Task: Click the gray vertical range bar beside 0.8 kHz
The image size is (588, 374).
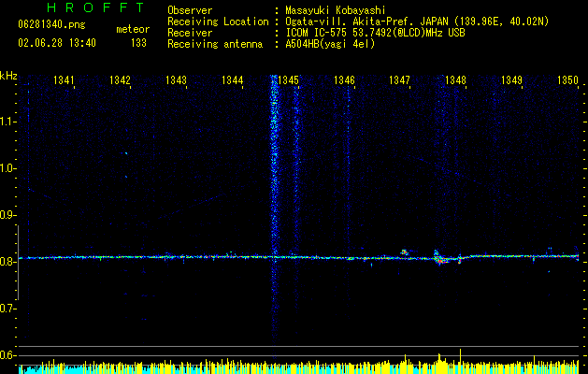Action: tap(18, 263)
